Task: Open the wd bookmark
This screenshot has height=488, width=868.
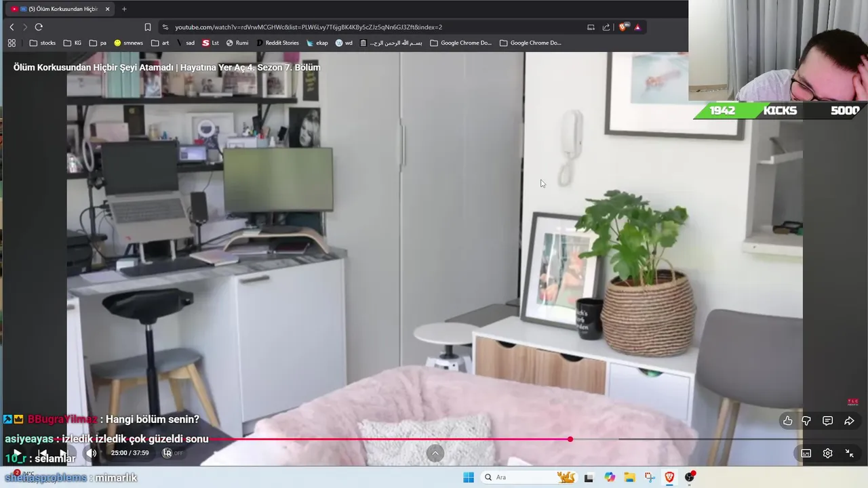Action: tap(344, 43)
